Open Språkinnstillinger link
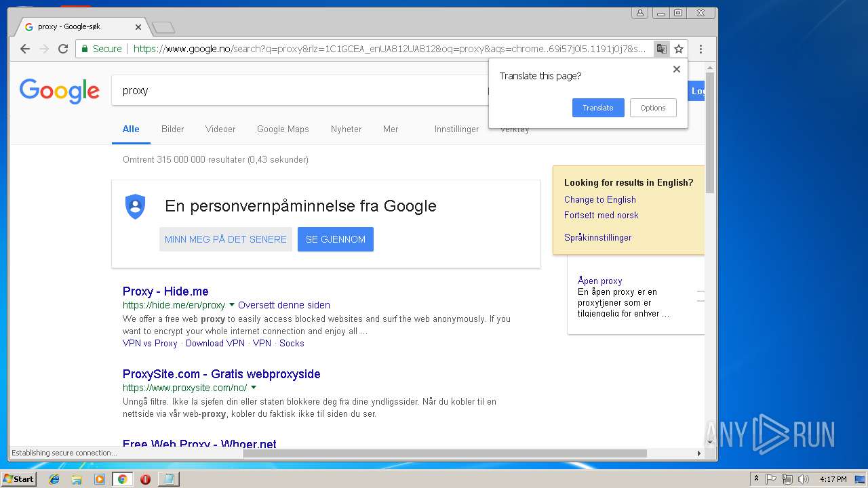The height and width of the screenshot is (488, 868). tap(597, 237)
